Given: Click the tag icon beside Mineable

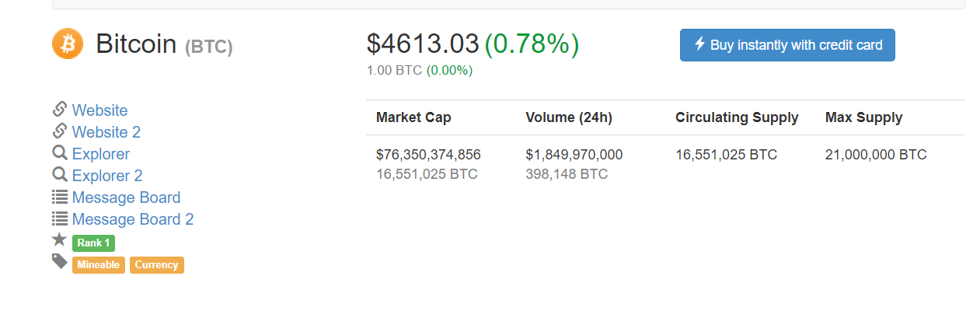Looking at the screenshot, I should click(60, 262).
